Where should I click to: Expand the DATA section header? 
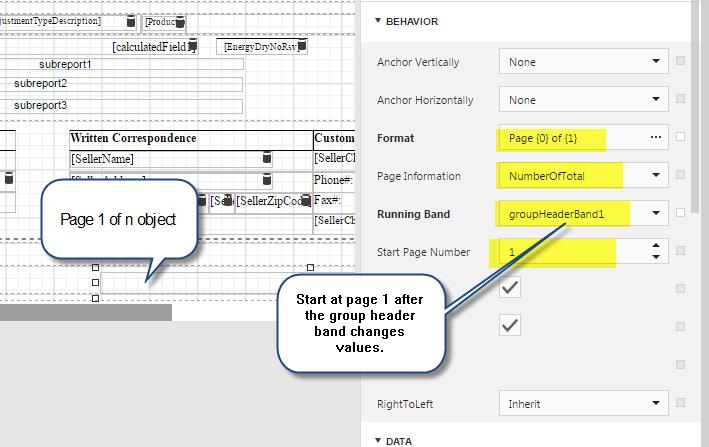pyautogui.click(x=379, y=440)
